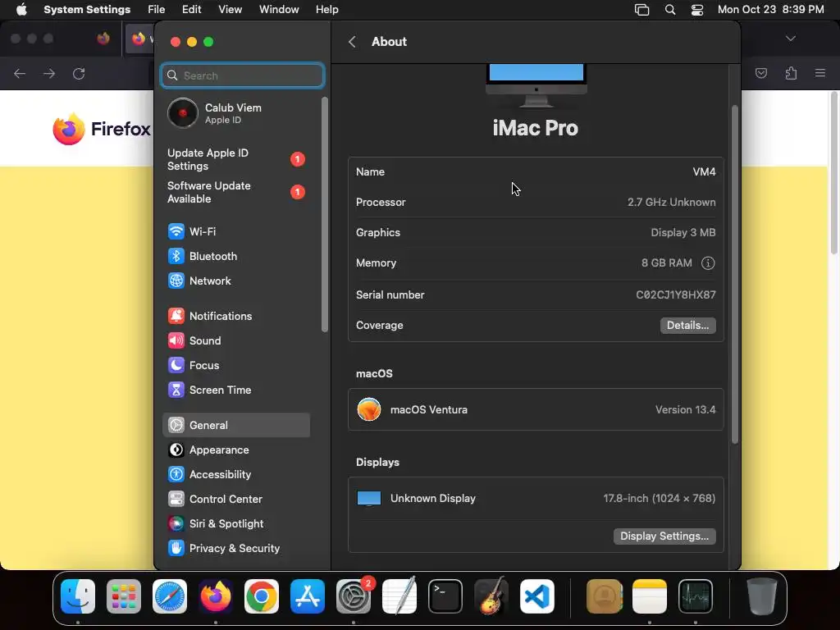Open Screen Time settings
Viewport: 840px width, 630px height.
click(235, 390)
